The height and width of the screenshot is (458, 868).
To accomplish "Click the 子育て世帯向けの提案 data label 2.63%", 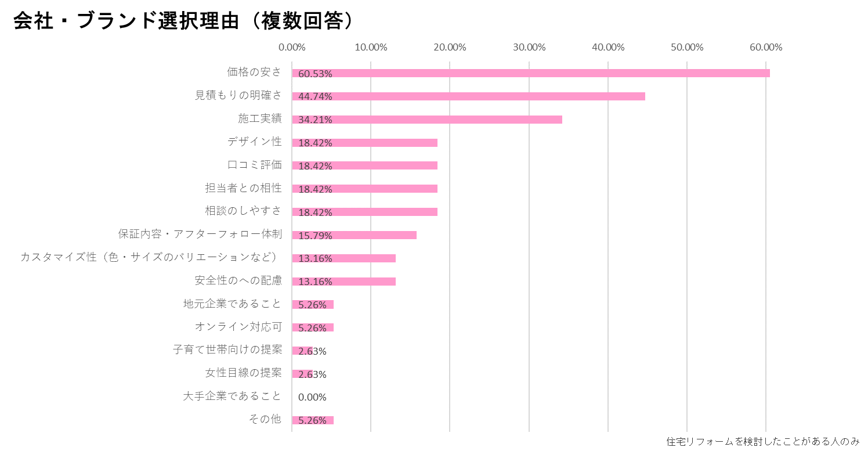I will coord(312,351).
